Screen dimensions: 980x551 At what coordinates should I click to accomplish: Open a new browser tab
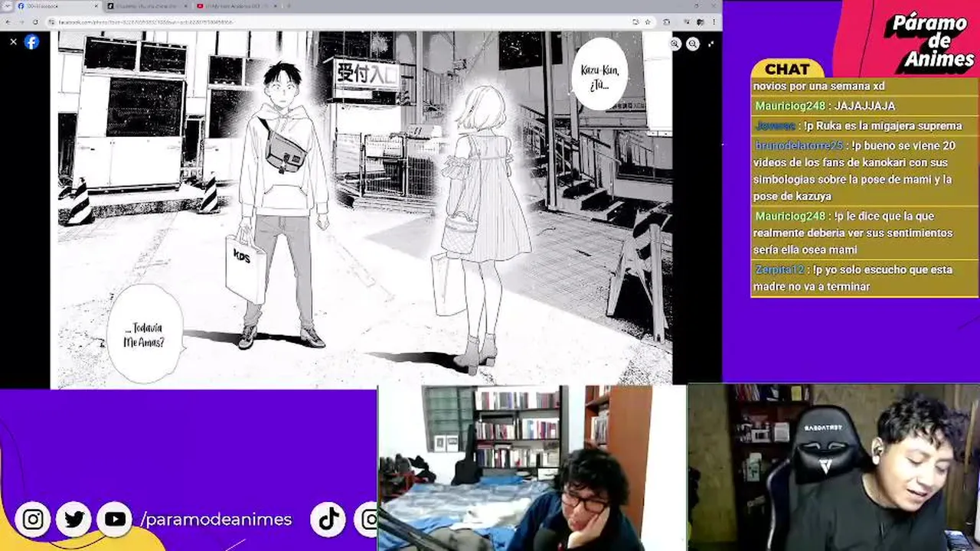[288, 6]
